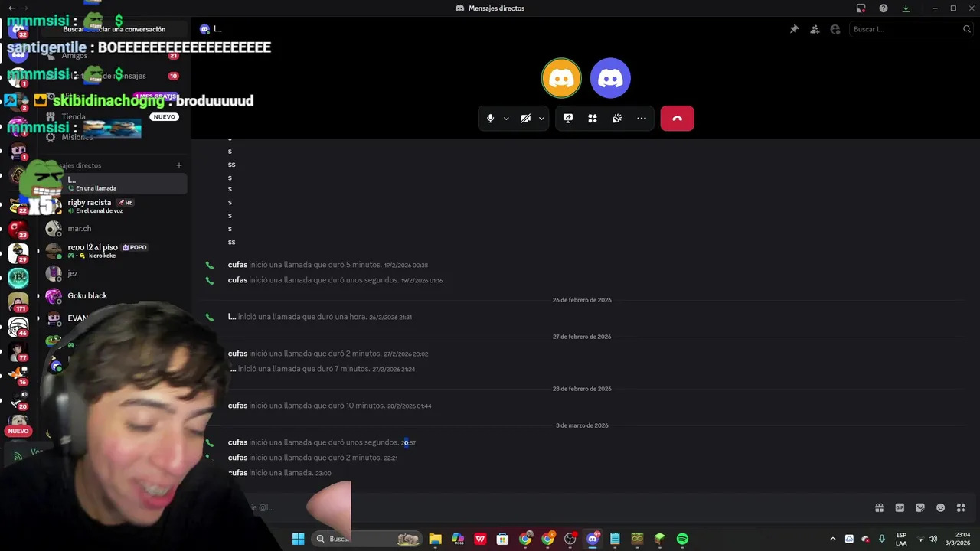Open OBS Studio from taskbar

point(570,539)
